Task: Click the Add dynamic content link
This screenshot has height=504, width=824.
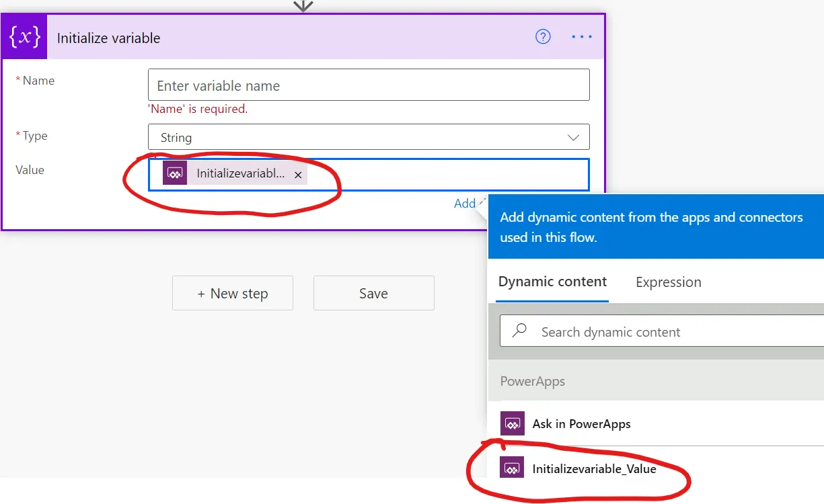Action: click(465, 203)
